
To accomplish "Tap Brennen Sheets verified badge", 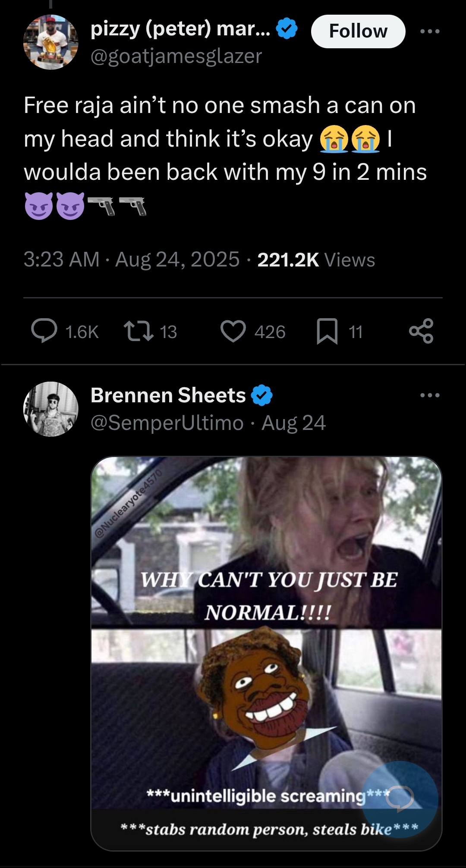I will point(262,395).
